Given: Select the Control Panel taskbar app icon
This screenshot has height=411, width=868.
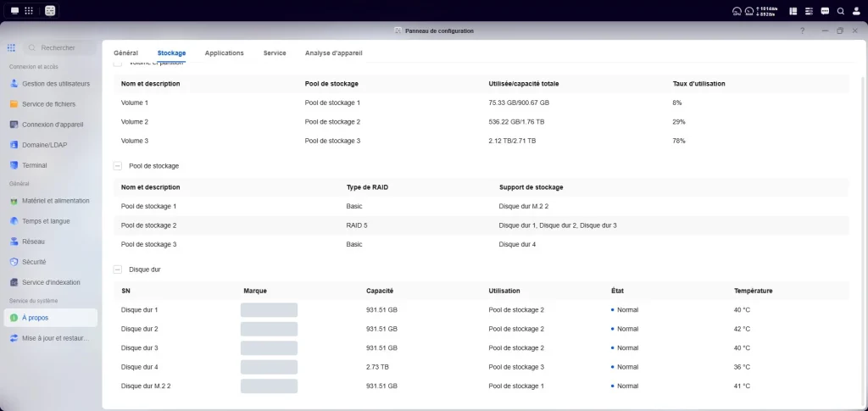Looking at the screenshot, I should click(x=50, y=10).
